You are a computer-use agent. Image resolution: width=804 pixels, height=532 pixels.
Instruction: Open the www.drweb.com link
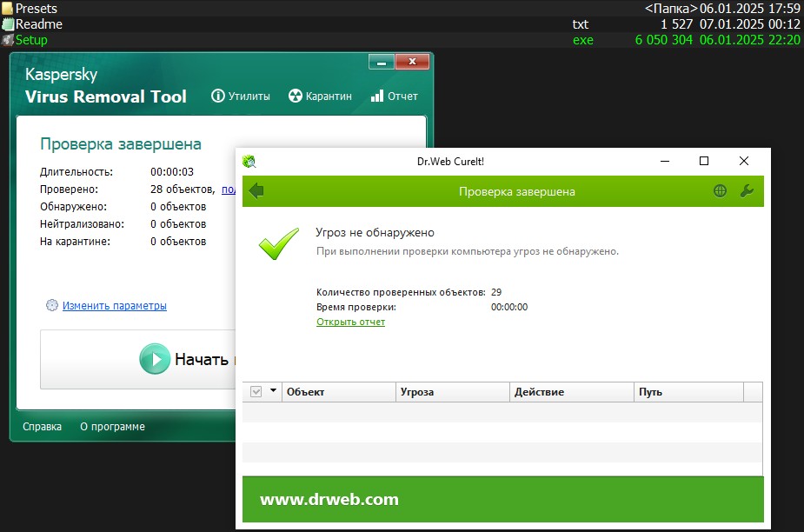pos(329,499)
